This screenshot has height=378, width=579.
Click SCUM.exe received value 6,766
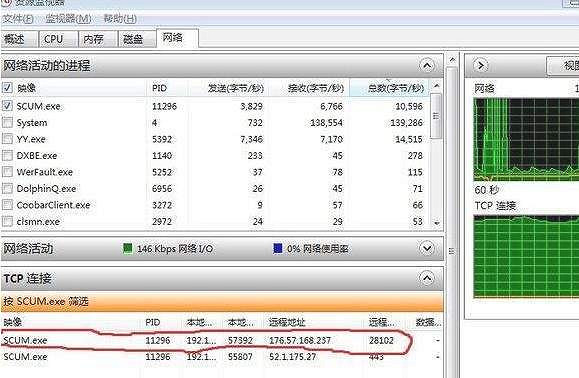(x=332, y=106)
